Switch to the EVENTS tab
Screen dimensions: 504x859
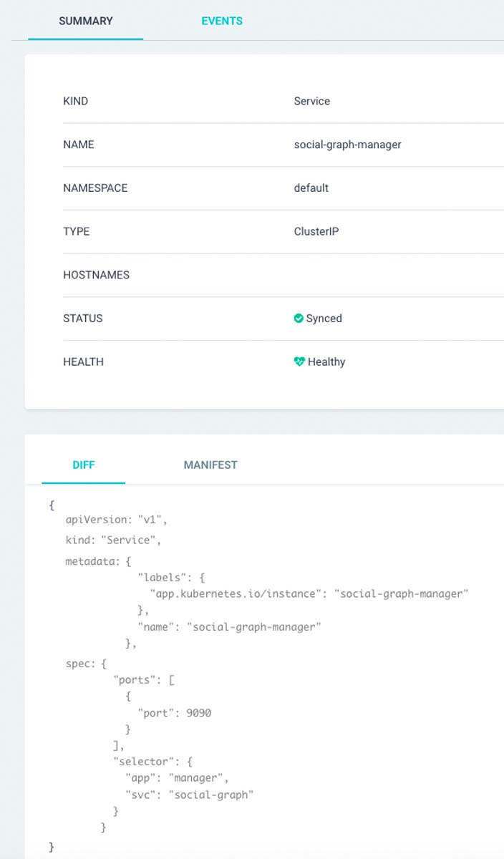coord(222,21)
